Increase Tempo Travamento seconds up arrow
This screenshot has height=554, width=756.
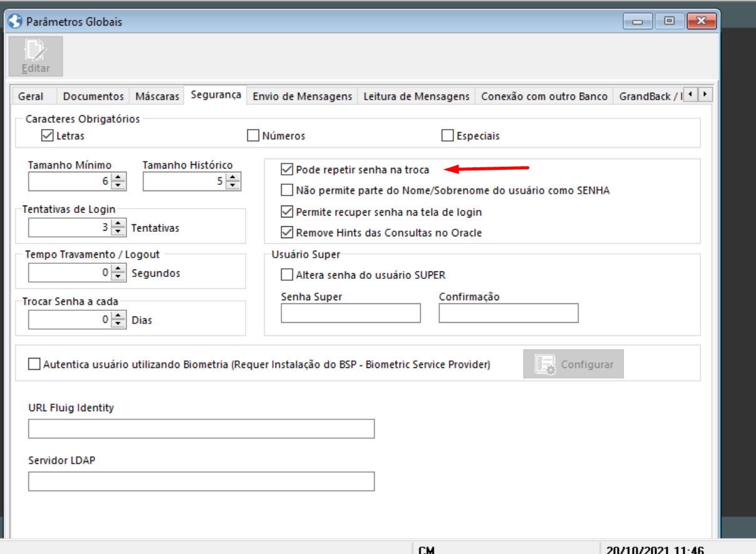pyautogui.click(x=119, y=269)
